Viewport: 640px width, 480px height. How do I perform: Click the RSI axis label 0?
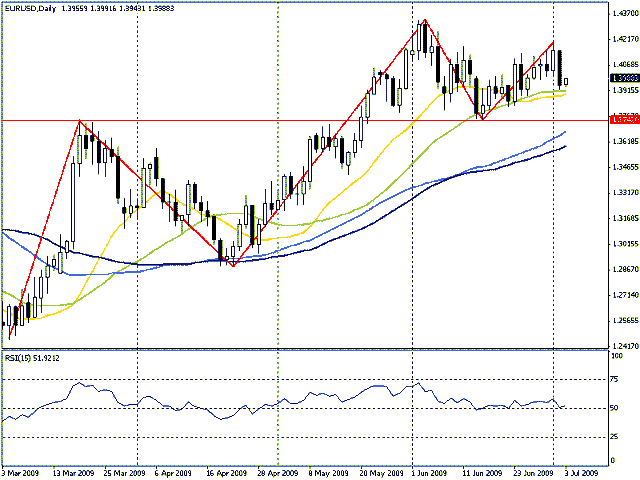(613, 461)
